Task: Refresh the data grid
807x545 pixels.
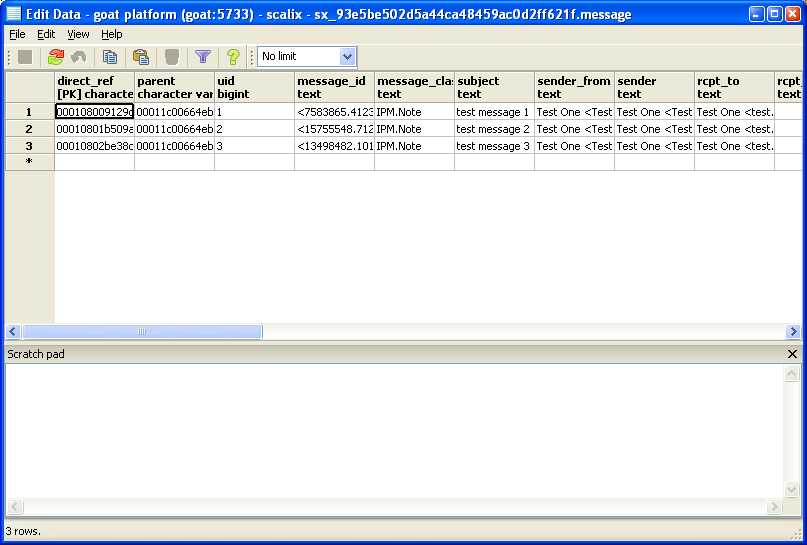Action: click(56, 57)
